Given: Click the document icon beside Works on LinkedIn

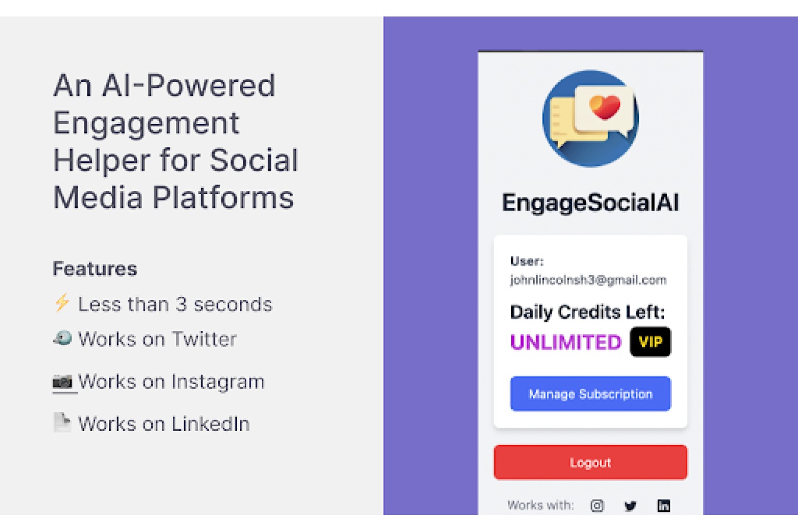Looking at the screenshot, I should [x=62, y=423].
